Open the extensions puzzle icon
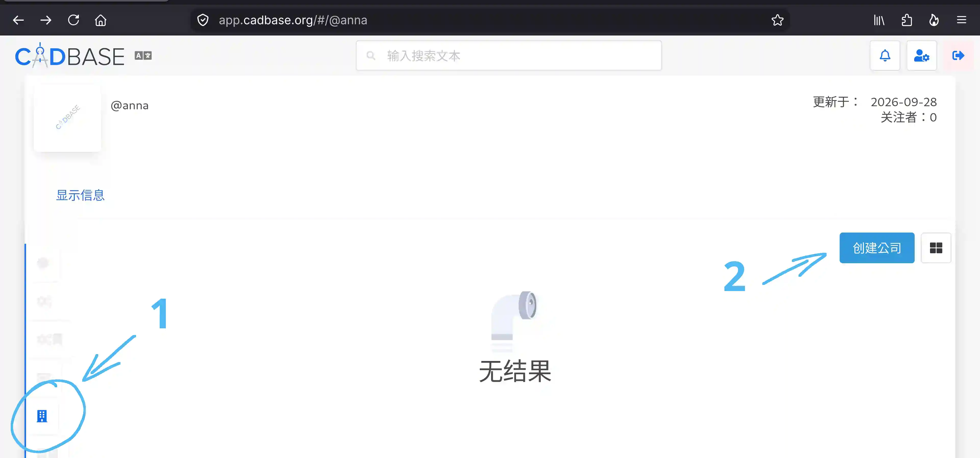The image size is (980, 458). (x=907, y=20)
